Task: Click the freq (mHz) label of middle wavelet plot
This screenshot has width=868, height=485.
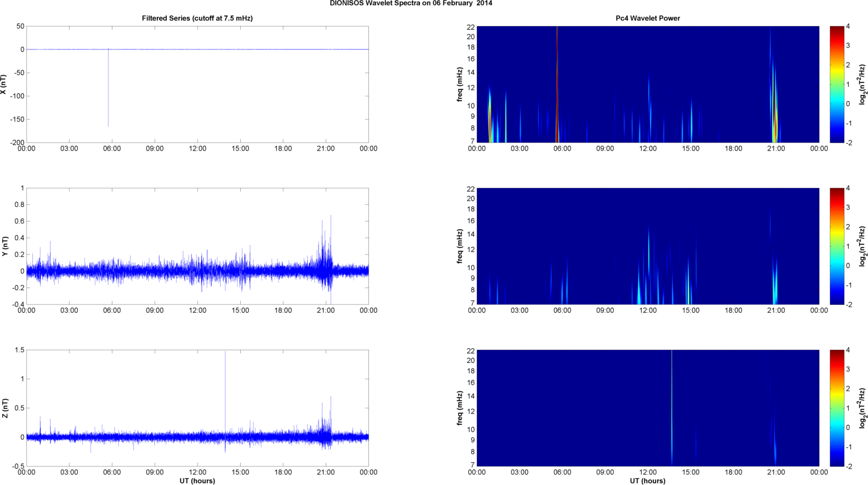Action: click(x=460, y=246)
